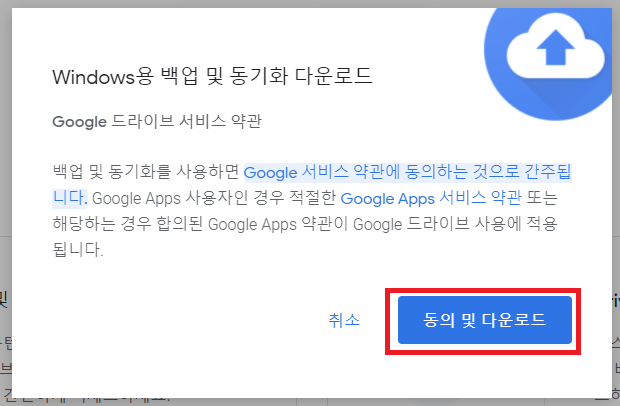Click the 동의 및 다운로드 button
Image resolution: width=620 pixels, height=406 pixels.
click(x=485, y=320)
